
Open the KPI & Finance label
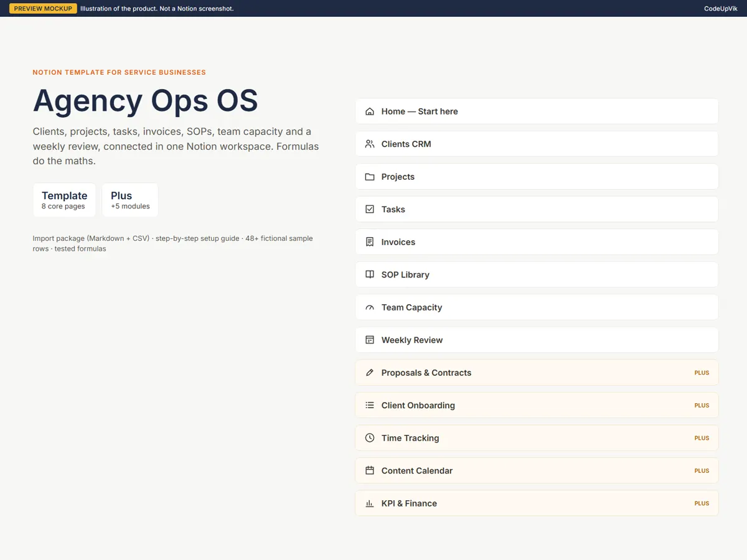coord(409,503)
